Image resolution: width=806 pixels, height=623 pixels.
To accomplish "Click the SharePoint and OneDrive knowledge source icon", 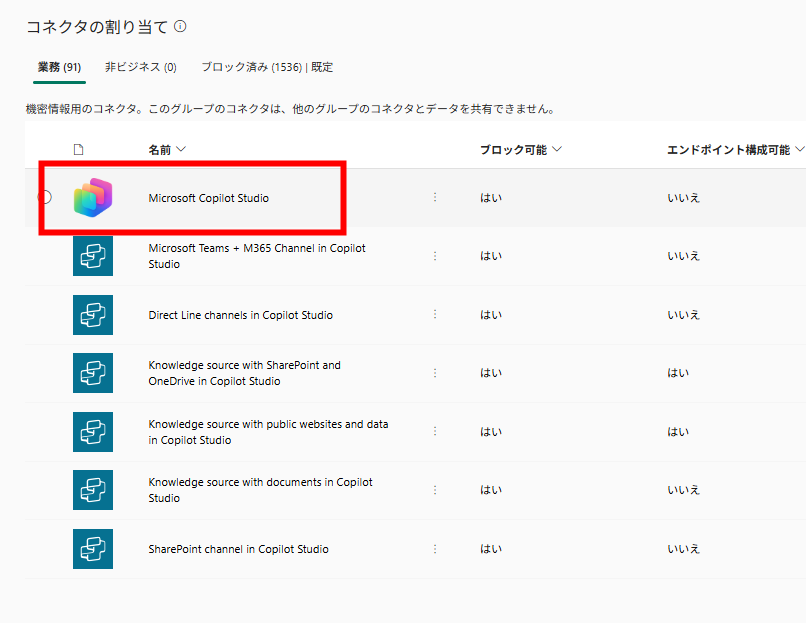I will coord(93,373).
